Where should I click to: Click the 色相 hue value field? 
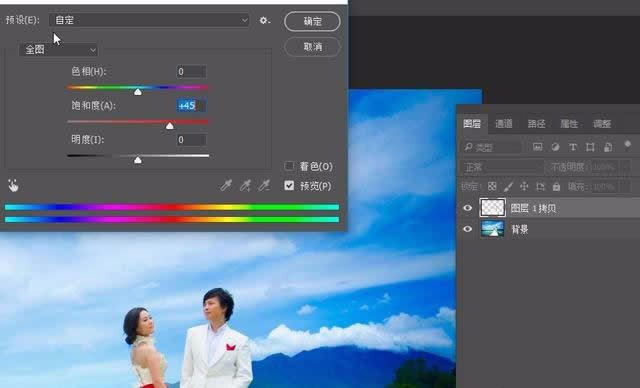(191, 72)
